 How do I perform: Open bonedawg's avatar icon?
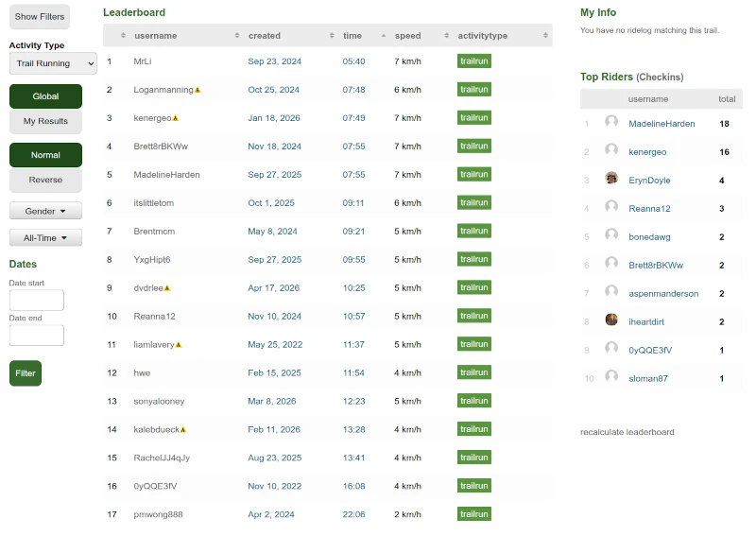pyautogui.click(x=611, y=234)
